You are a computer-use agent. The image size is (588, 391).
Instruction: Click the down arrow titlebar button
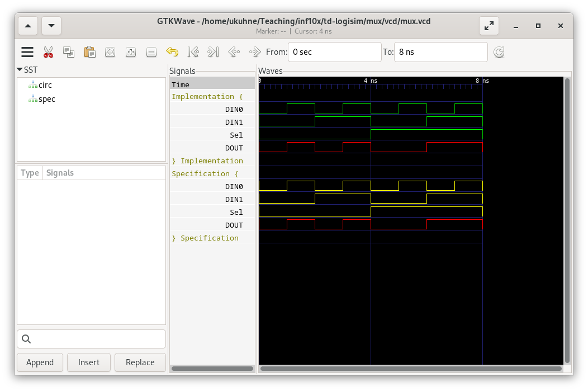pyautogui.click(x=51, y=26)
